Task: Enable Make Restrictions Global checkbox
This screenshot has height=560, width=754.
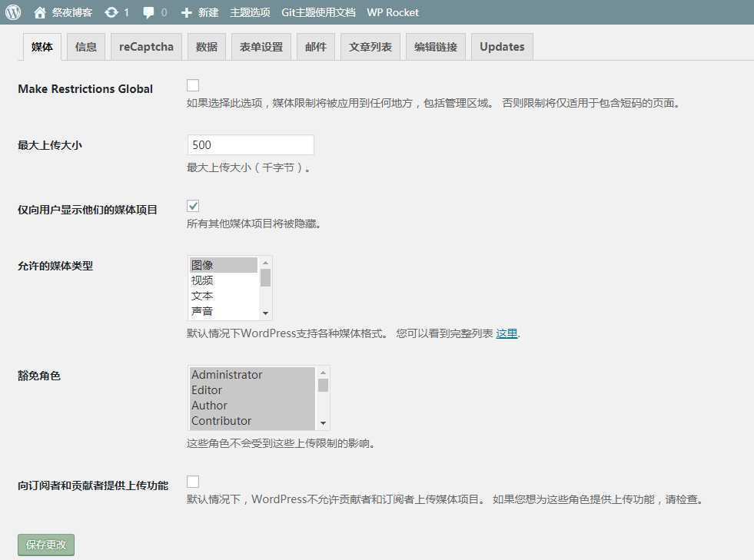Action: (x=193, y=85)
